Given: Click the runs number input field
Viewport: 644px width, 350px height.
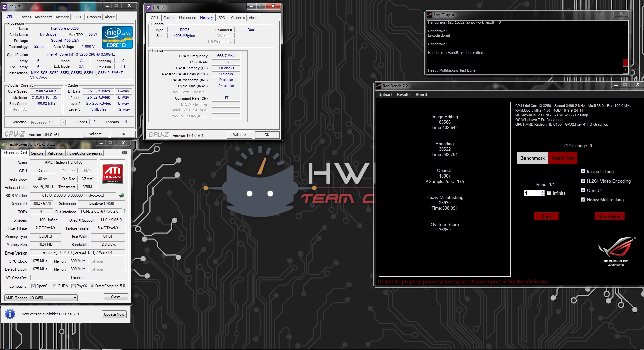Looking at the screenshot, I should (532, 193).
